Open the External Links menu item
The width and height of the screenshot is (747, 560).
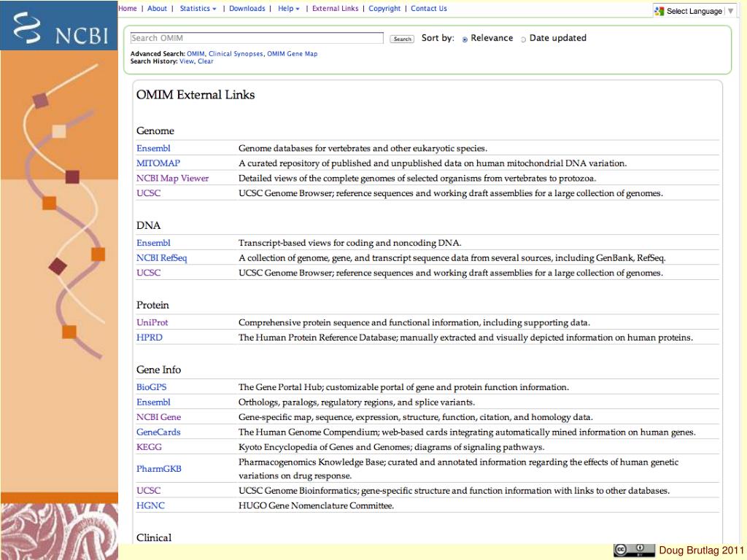coord(335,9)
